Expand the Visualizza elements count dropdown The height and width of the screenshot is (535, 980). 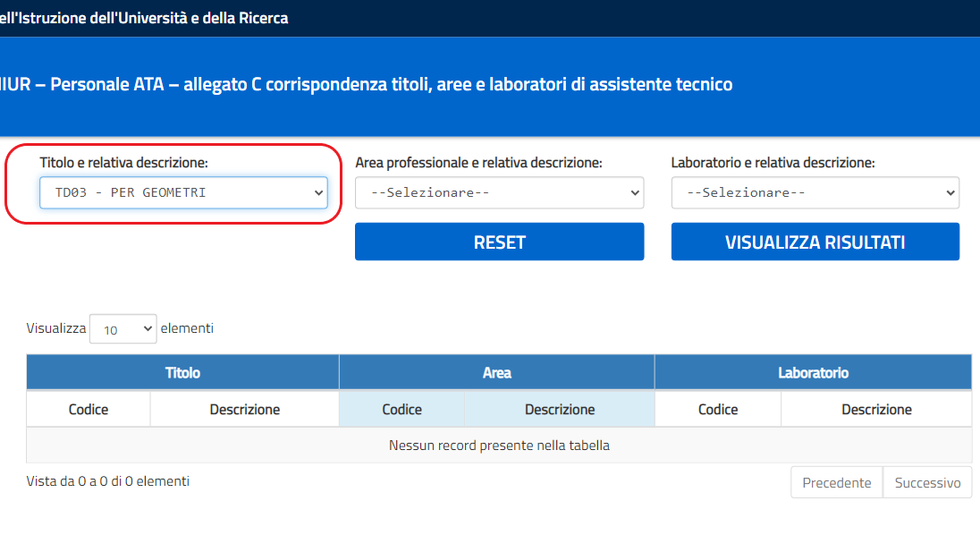tap(123, 328)
